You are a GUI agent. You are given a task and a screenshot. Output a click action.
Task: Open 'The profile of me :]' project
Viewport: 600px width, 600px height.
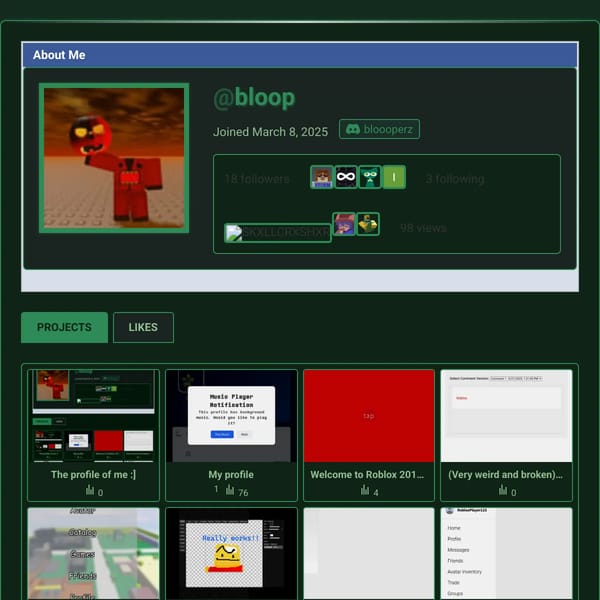click(x=93, y=435)
